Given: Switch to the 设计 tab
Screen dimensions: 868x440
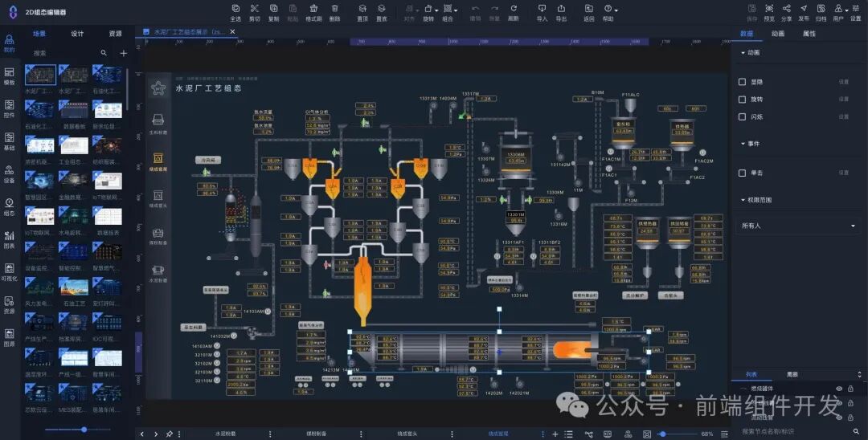Looking at the screenshot, I should pos(77,34).
